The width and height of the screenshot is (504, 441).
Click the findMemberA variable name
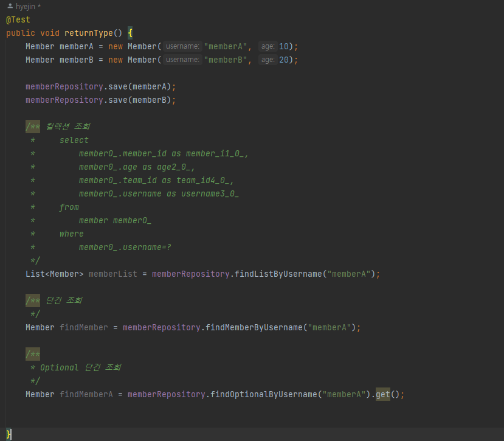pos(86,395)
